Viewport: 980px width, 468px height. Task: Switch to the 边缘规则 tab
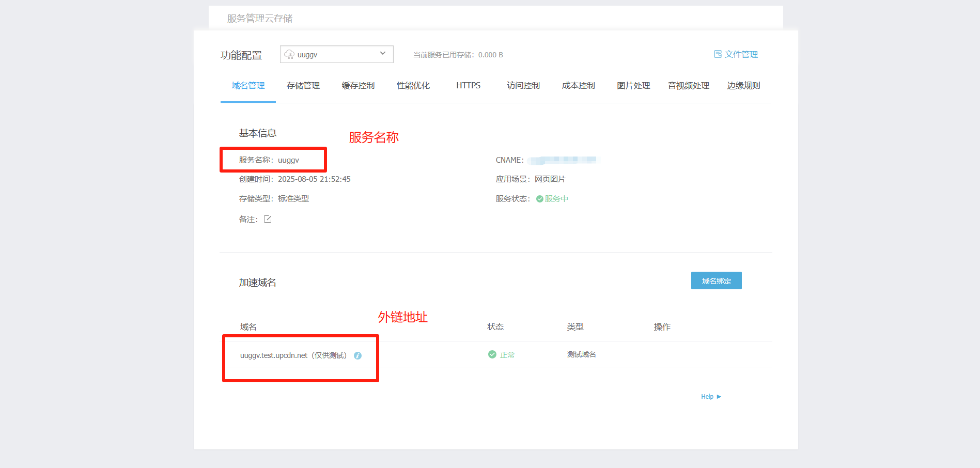coord(743,86)
